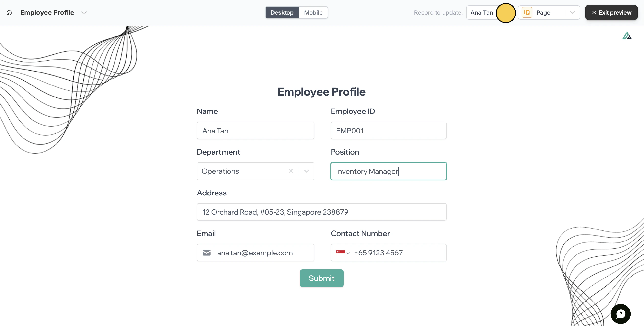Focus the Employee ID field
Image resolution: width=644 pixels, height=326 pixels.
(x=388, y=131)
